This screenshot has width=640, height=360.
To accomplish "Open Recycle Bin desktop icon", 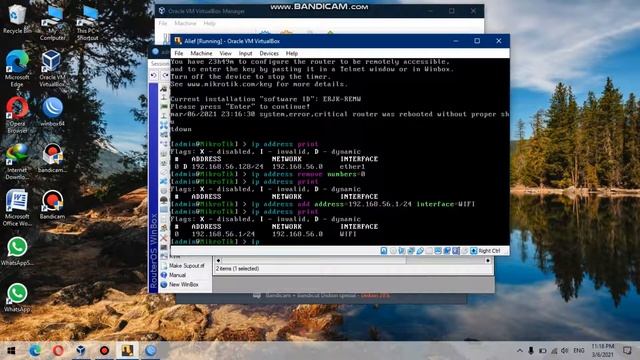I will click(17, 18).
